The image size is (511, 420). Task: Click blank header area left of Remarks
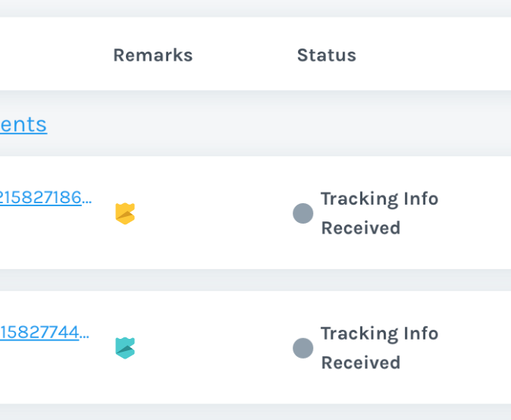(x=55, y=54)
